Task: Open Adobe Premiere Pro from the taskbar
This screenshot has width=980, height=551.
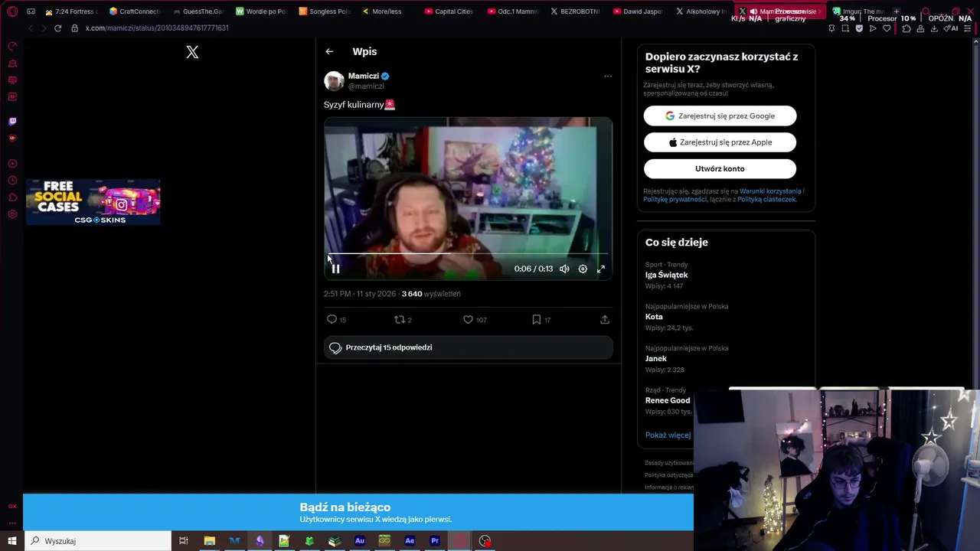Action: pos(435,541)
